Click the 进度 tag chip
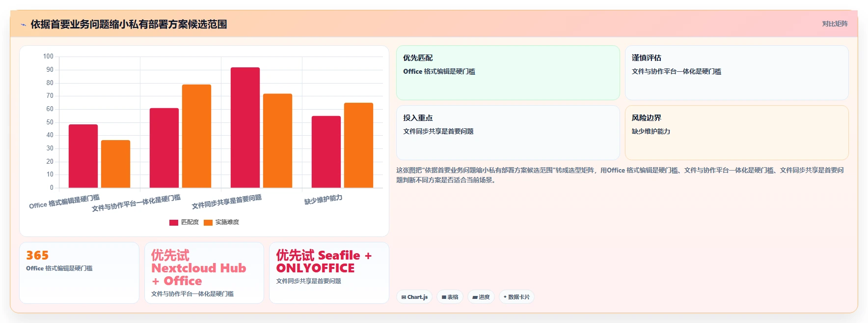The height and width of the screenshot is (323, 868). click(481, 297)
